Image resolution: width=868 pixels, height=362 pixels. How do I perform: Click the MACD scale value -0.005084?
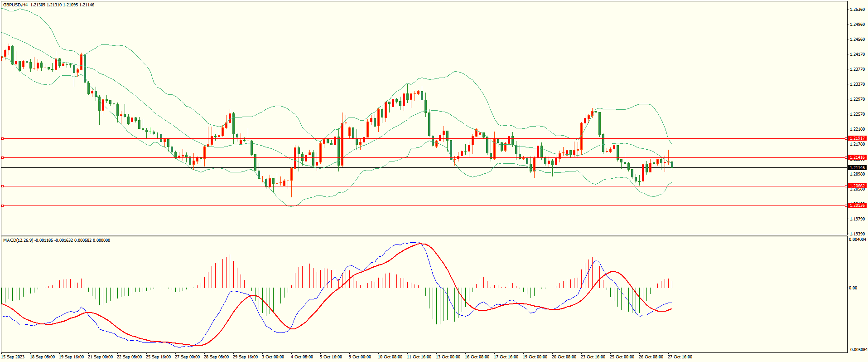point(858,350)
